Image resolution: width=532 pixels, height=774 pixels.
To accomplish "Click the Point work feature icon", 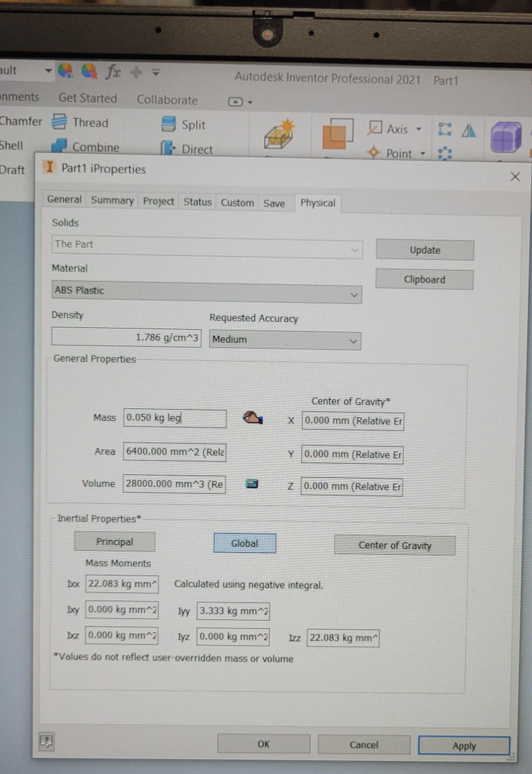I will coord(374,153).
